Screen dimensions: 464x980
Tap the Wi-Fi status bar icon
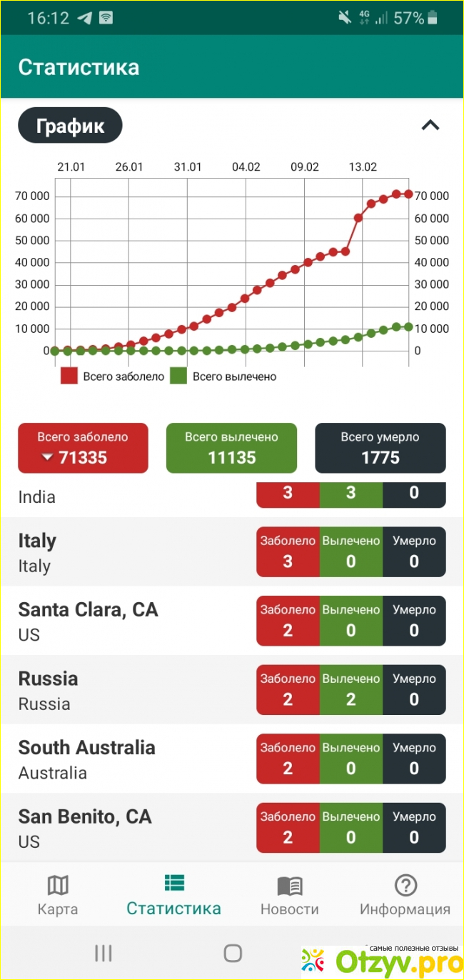[106, 18]
